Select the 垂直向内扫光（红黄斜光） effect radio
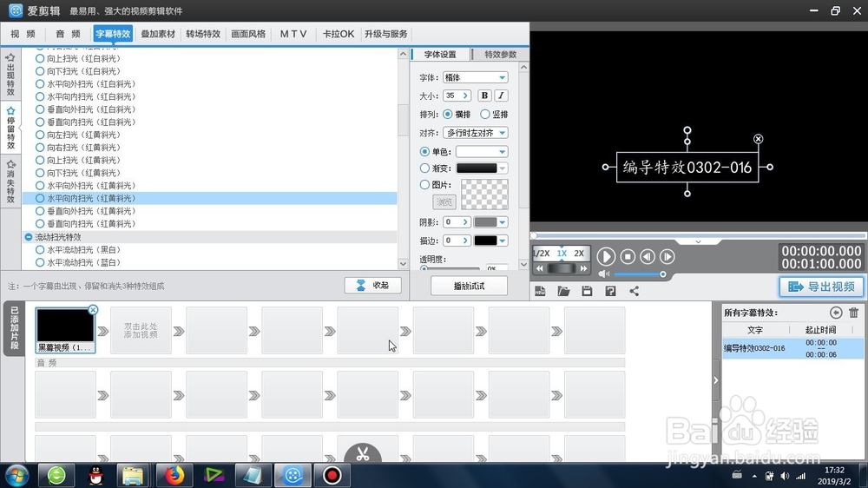 [x=40, y=224]
